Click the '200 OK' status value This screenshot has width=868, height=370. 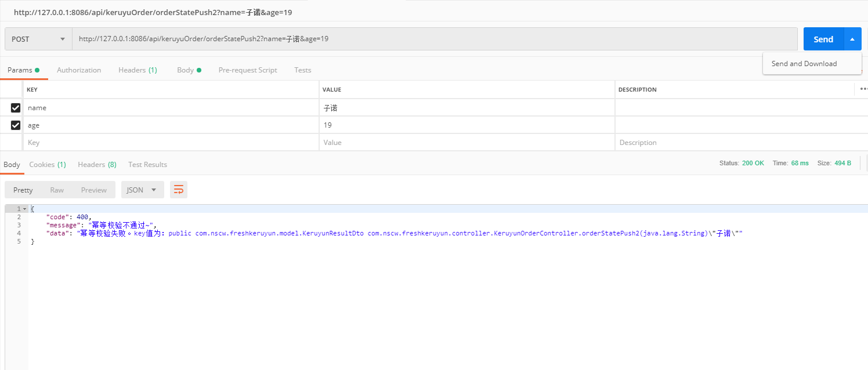click(x=753, y=163)
